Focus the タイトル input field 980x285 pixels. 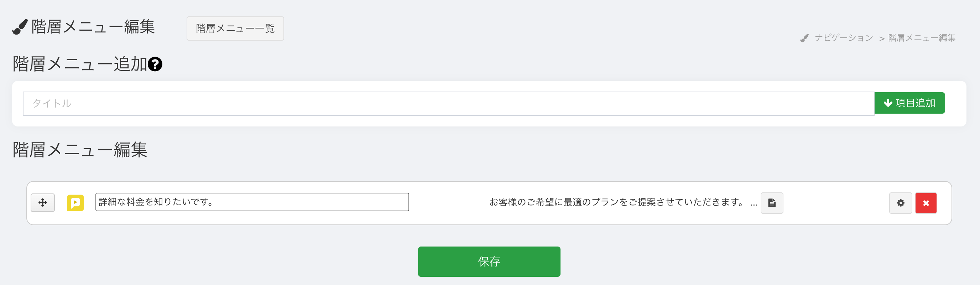click(449, 104)
